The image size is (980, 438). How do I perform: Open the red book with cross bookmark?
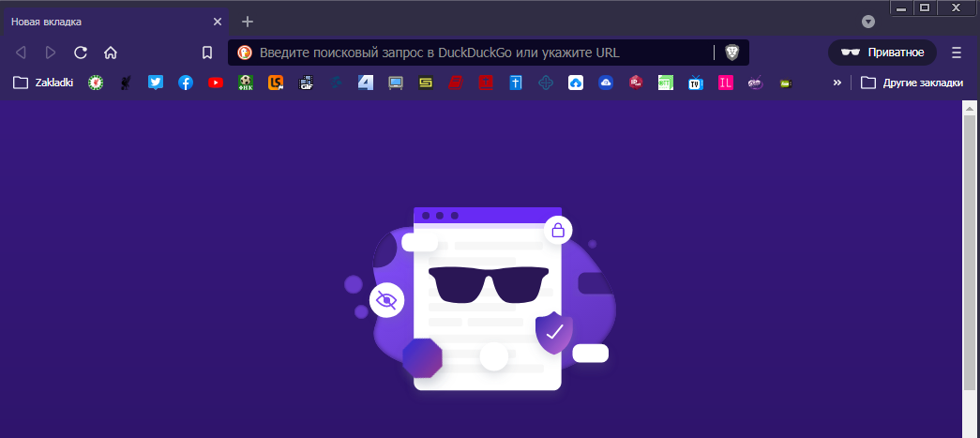(486, 83)
